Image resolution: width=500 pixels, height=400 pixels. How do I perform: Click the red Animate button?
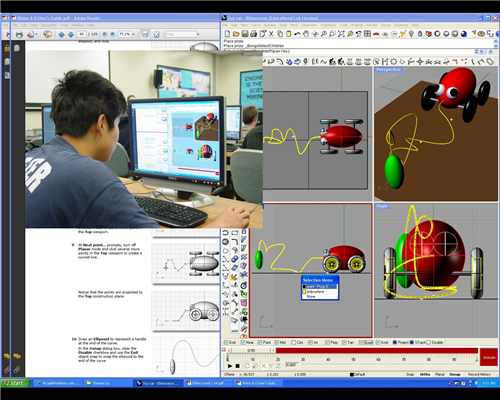coord(489,357)
